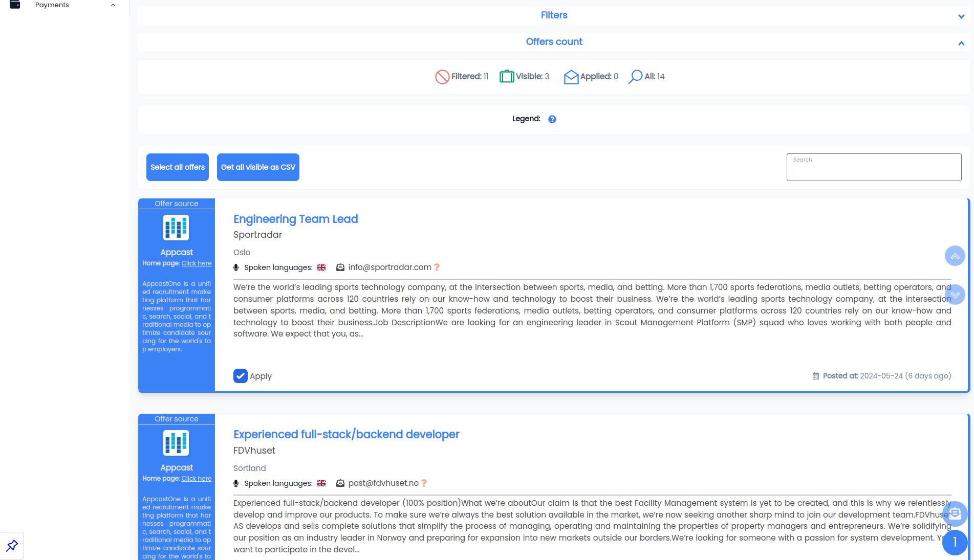974x560 pixels.
Task: Click the Filtered prohibited-sign icon
Action: [442, 77]
